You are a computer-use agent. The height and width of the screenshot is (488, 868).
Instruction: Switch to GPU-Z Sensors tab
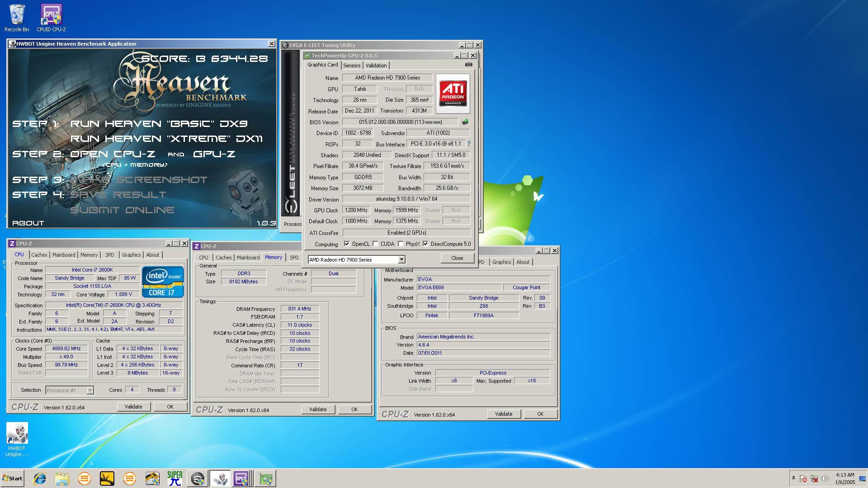[x=352, y=66]
